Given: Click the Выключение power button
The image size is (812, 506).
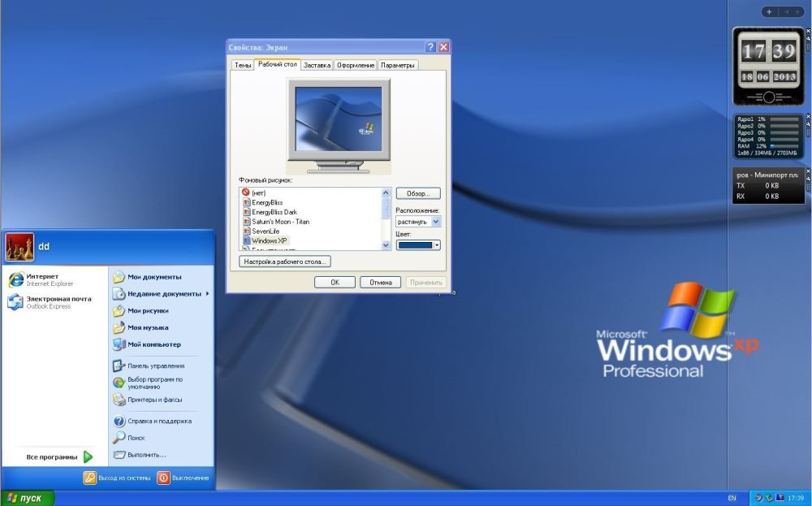Looking at the screenshot, I should [x=183, y=478].
